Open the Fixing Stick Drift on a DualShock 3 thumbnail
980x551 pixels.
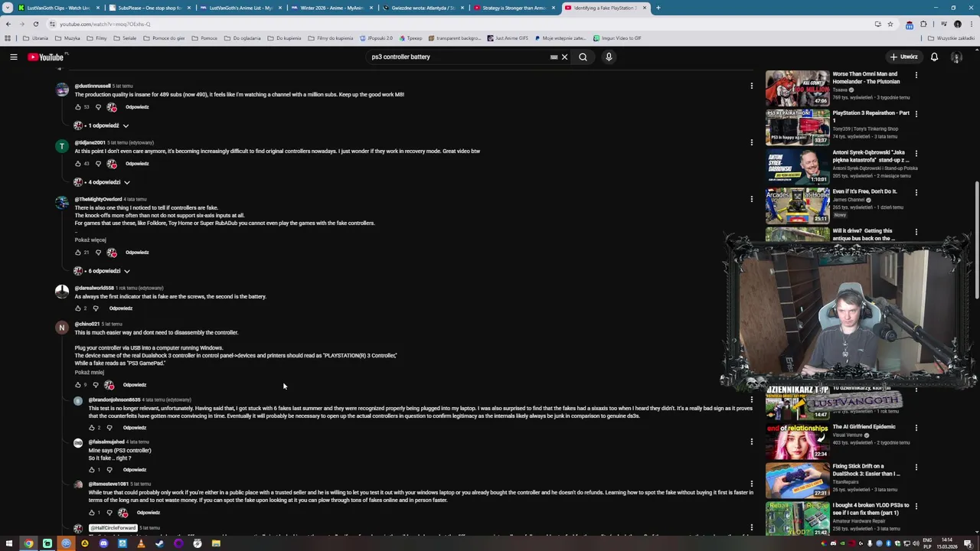tap(797, 480)
